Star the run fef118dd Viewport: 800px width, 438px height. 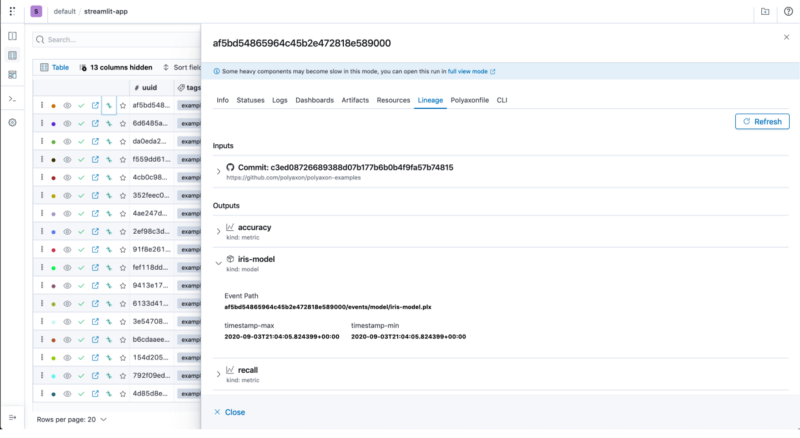[122, 267]
